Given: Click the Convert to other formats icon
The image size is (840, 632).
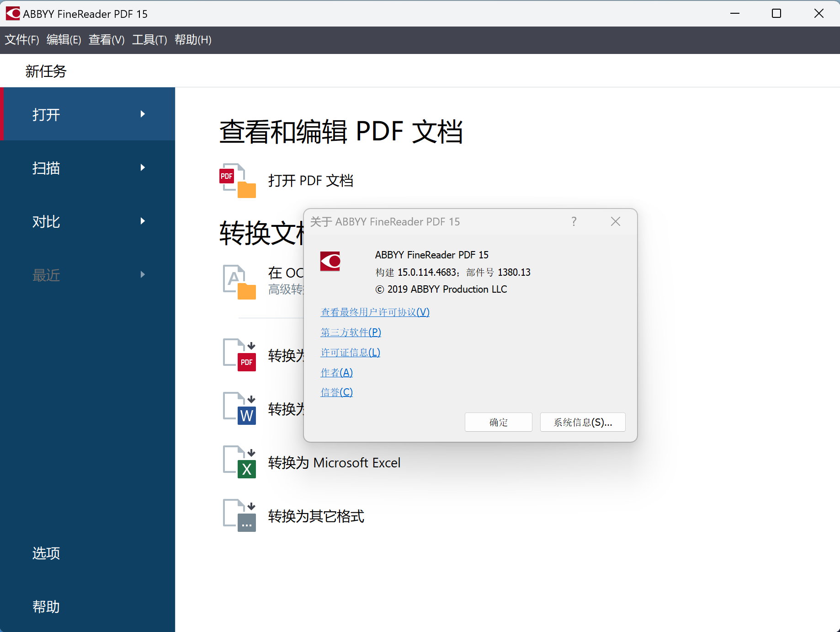Looking at the screenshot, I should click(239, 515).
